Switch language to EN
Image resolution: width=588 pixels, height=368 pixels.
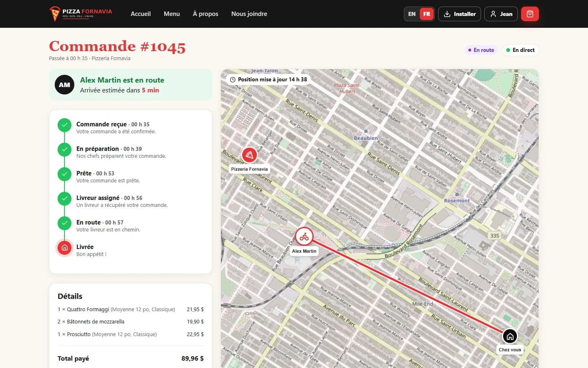[412, 14]
